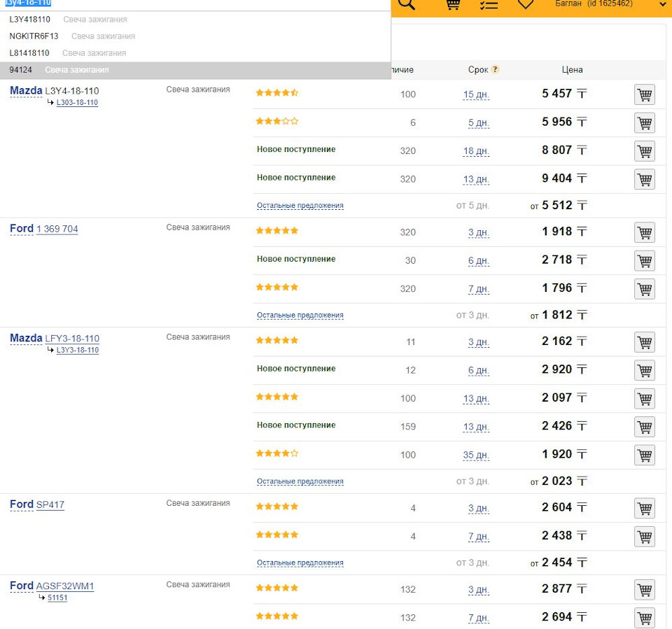This screenshot has height=629, width=672.
Task: Select suggestion NGKITR6F13 from search dropdown
Action: pyautogui.click(x=195, y=36)
